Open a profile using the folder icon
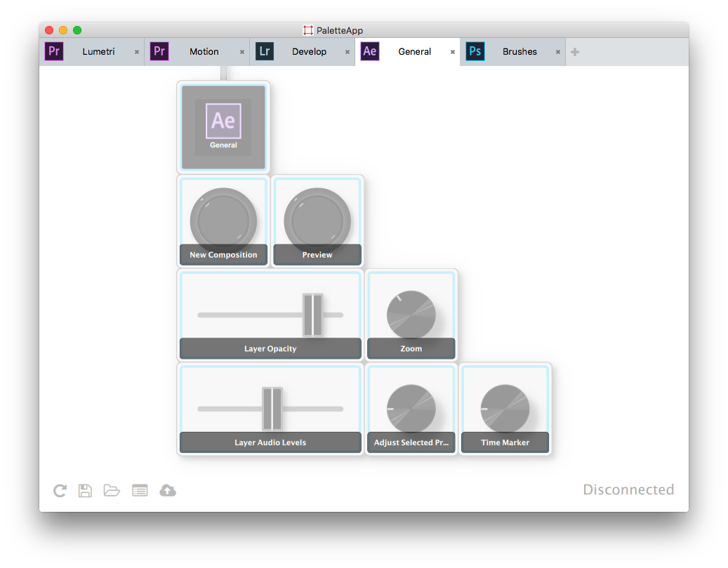 pyautogui.click(x=112, y=491)
